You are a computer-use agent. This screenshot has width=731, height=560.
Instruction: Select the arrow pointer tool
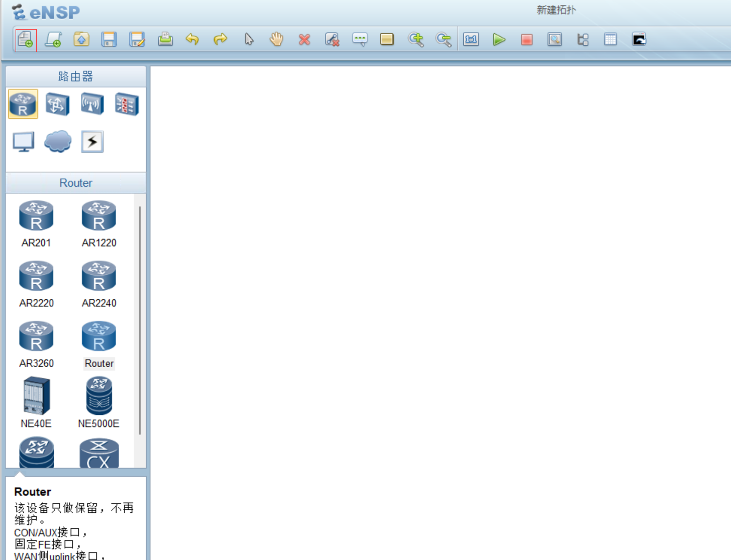pos(249,40)
